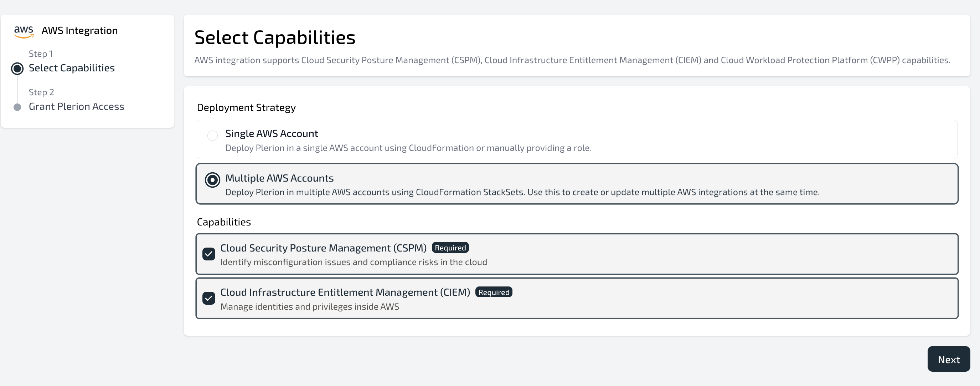Click the 'Deployment Strategy' section label
The width and height of the screenshot is (980, 386).
246,108
